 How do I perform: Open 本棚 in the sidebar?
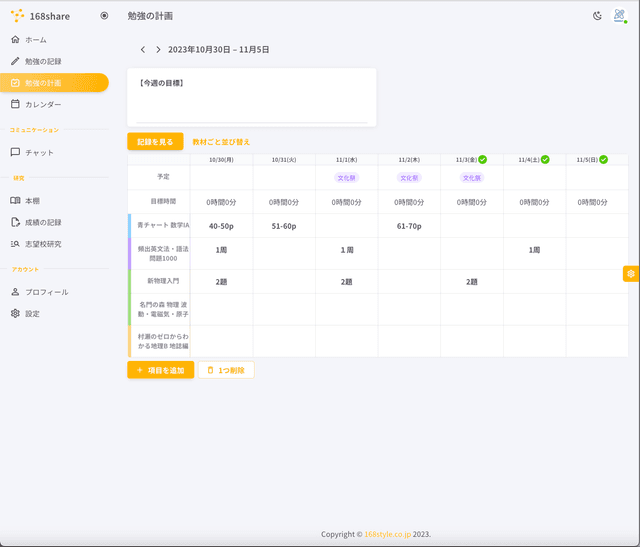(55, 201)
